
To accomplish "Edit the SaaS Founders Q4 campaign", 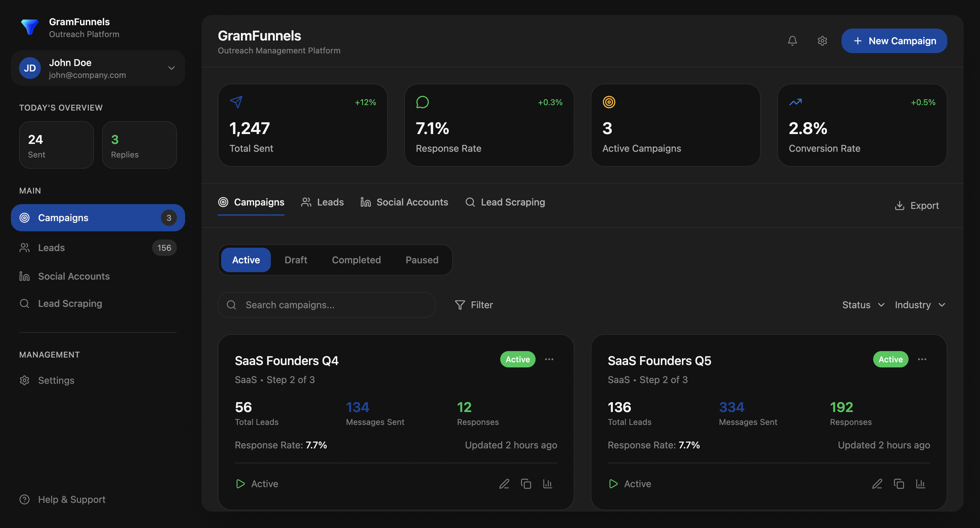I will (x=504, y=483).
